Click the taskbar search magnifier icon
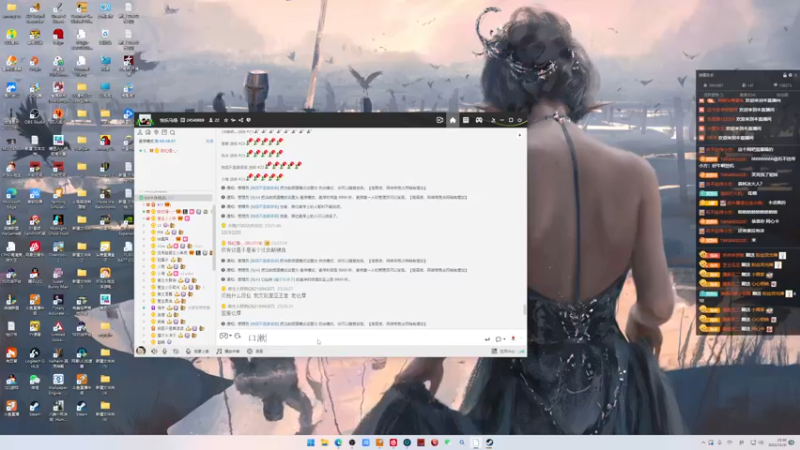The width and height of the screenshot is (800, 450). (x=462, y=442)
